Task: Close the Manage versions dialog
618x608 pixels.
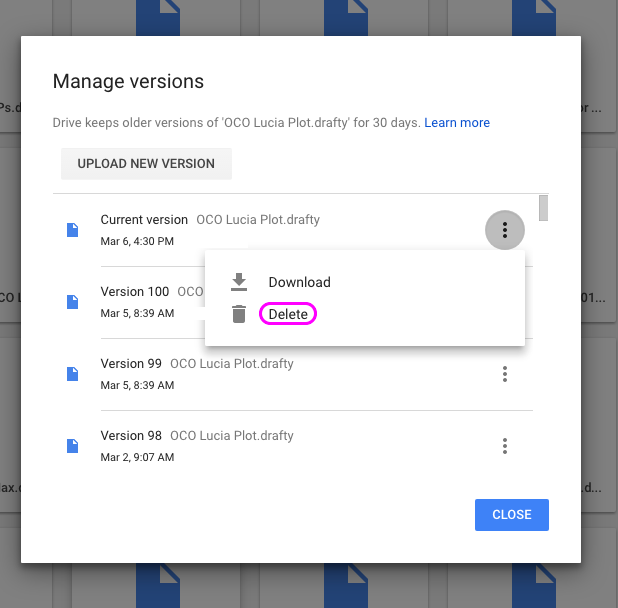Action: tap(512, 515)
